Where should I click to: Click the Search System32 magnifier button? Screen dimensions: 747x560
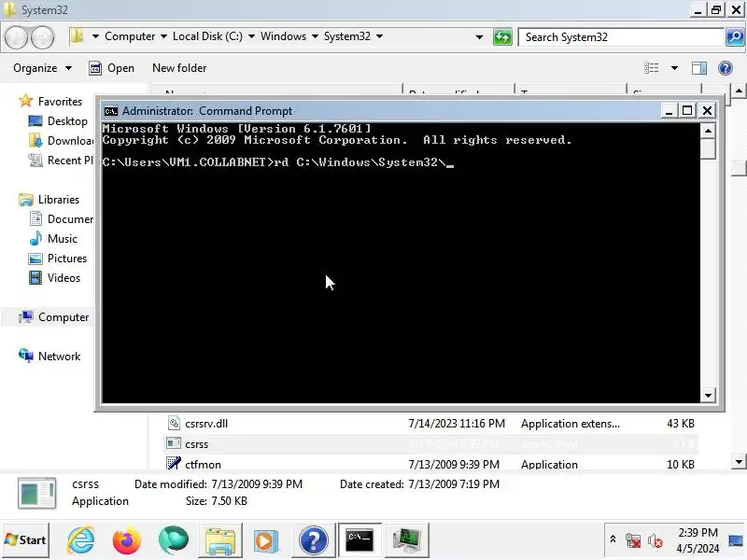(735, 37)
